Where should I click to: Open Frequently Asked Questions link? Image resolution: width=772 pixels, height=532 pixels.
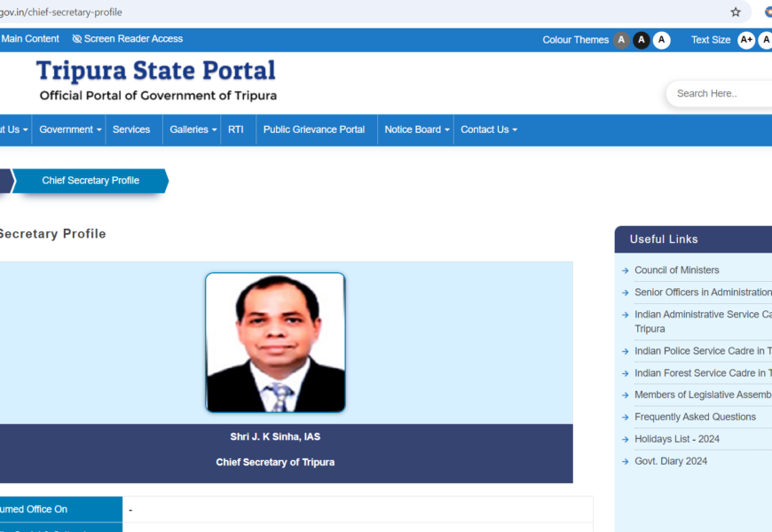tap(695, 417)
